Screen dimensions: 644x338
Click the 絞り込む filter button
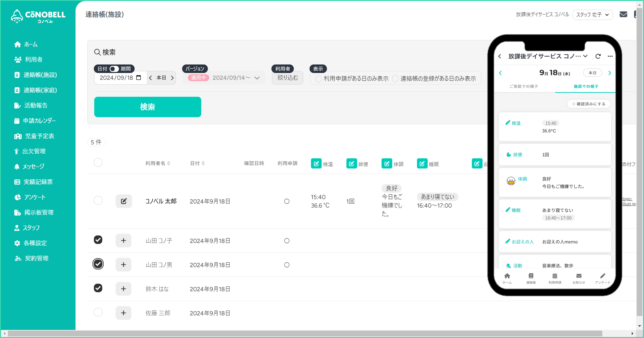click(x=288, y=78)
